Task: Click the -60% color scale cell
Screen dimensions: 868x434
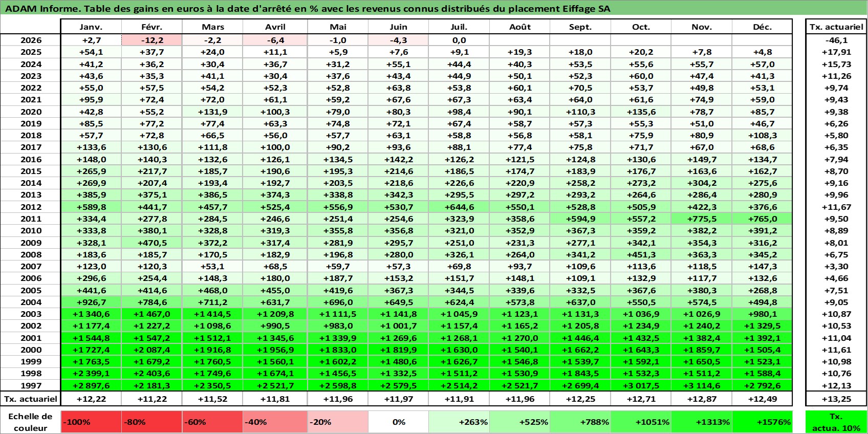Action: click(212, 422)
